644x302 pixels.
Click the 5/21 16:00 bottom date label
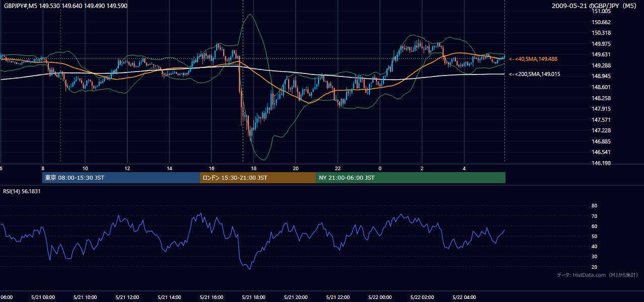pyautogui.click(x=212, y=297)
